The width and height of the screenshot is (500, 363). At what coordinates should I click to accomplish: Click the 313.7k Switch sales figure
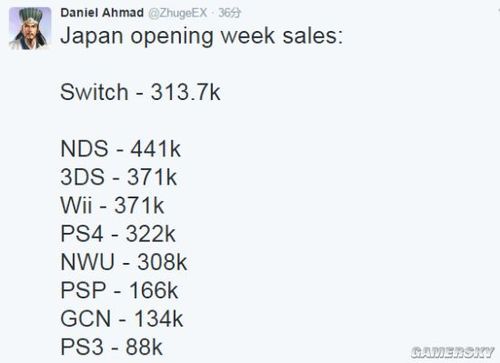(186, 92)
